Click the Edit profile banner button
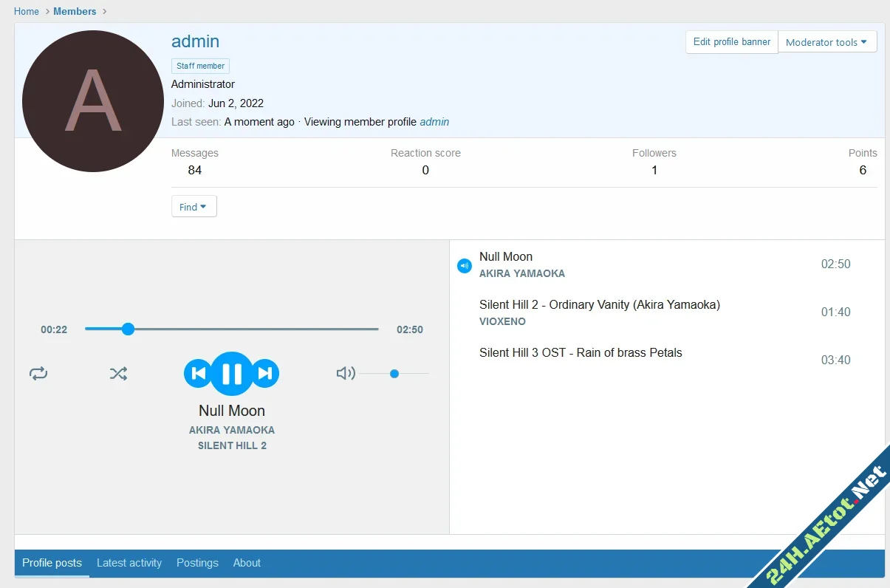The image size is (890, 588). point(730,41)
